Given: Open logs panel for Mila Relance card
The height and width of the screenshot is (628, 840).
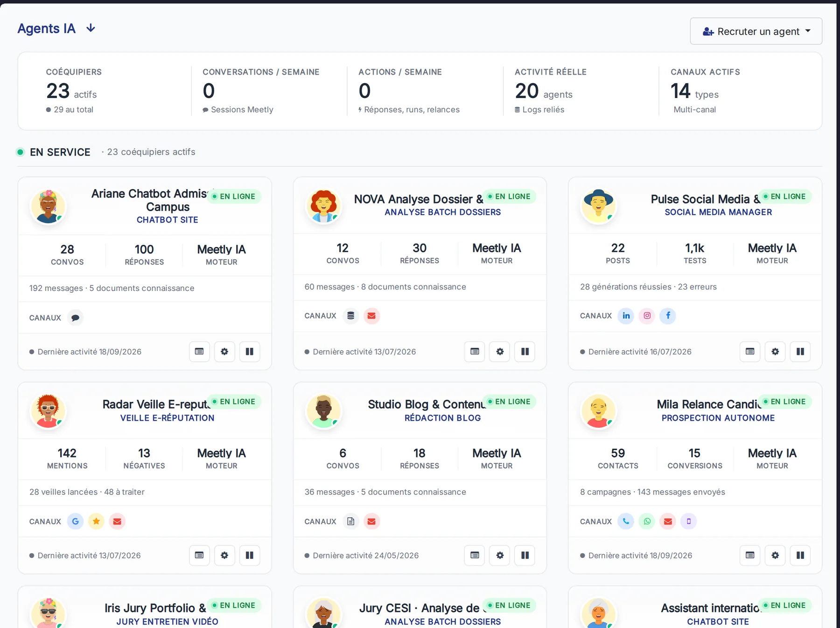Looking at the screenshot, I should 750,555.
